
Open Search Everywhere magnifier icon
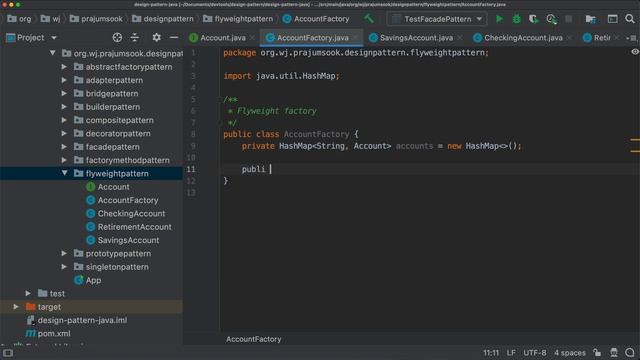coord(630,19)
